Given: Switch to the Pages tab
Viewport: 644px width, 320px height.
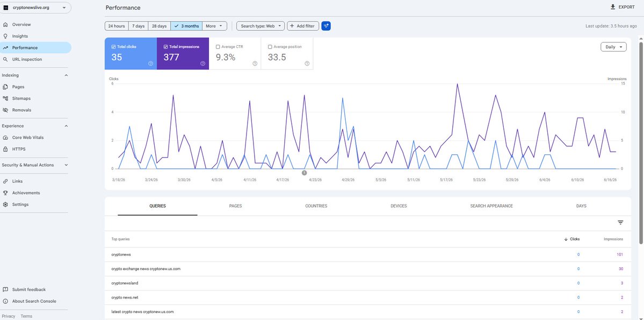Looking at the screenshot, I should tap(235, 206).
